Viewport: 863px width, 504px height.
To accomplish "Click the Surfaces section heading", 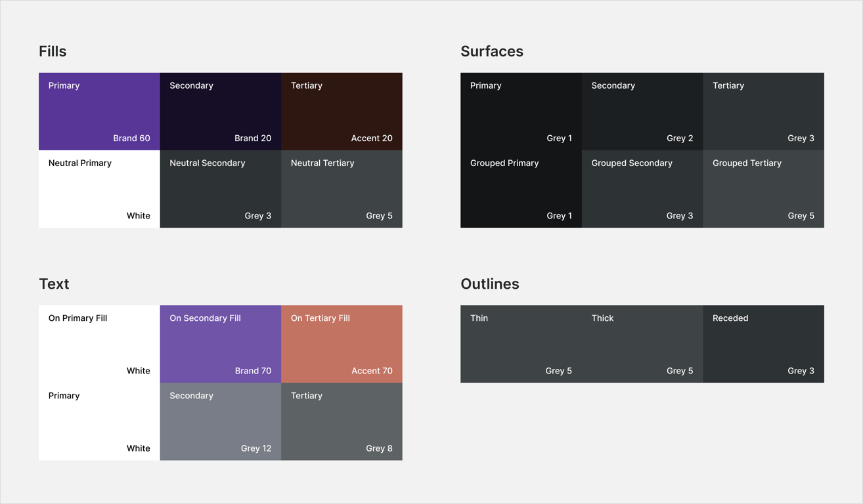I will [492, 51].
